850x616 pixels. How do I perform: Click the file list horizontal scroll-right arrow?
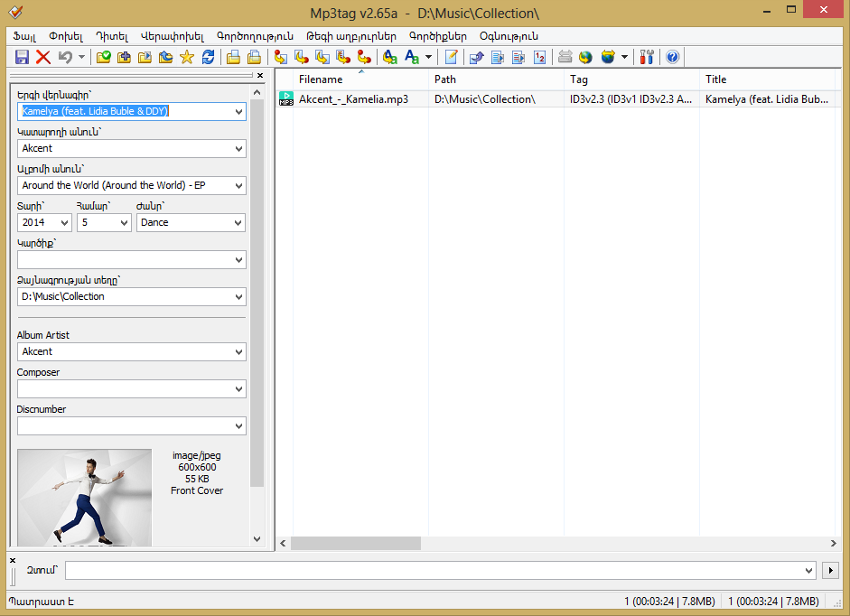click(834, 543)
